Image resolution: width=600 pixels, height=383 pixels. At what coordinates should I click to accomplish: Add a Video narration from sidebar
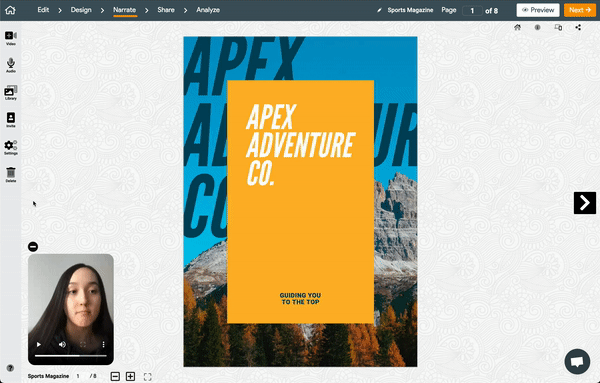coord(11,38)
